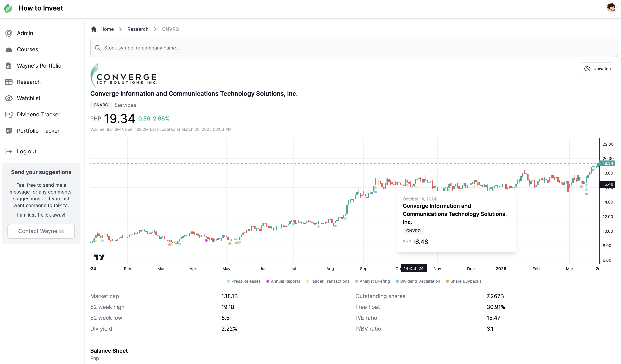
Task: Click the Home house icon in breadcrumb
Action: coord(94,29)
